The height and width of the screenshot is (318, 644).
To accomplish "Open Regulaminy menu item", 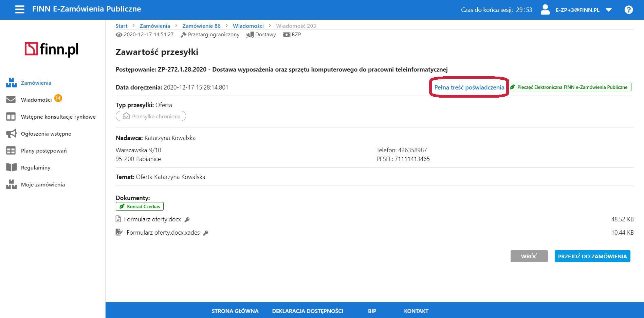I will point(36,167).
